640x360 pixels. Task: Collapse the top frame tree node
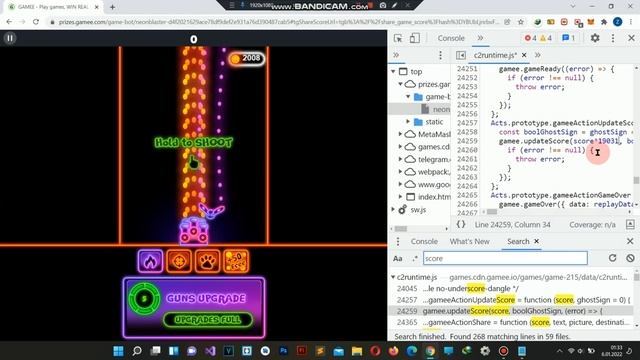click(x=393, y=71)
